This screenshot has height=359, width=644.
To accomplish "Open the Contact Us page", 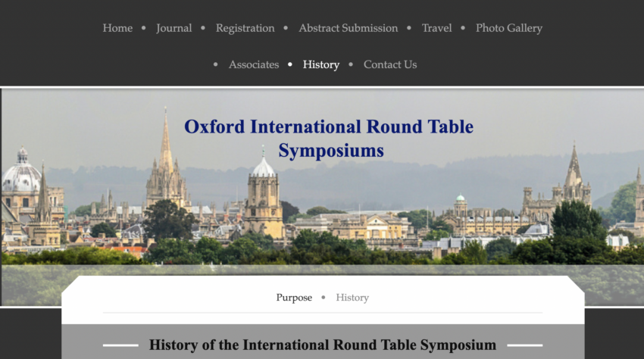I will 390,64.
